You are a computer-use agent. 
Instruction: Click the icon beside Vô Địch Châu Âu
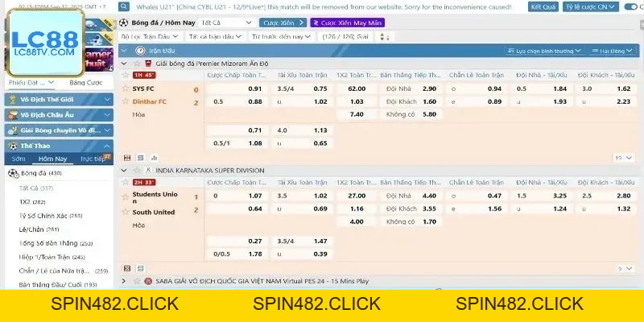(13, 115)
